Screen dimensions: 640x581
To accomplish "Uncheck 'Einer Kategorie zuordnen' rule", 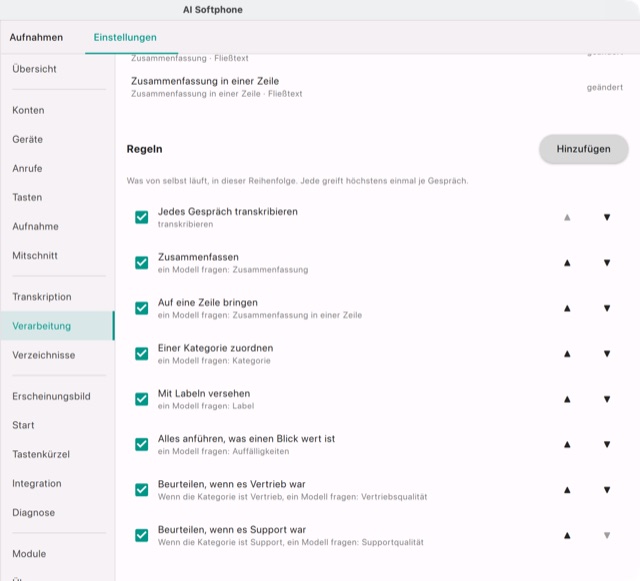I will click(142, 354).
